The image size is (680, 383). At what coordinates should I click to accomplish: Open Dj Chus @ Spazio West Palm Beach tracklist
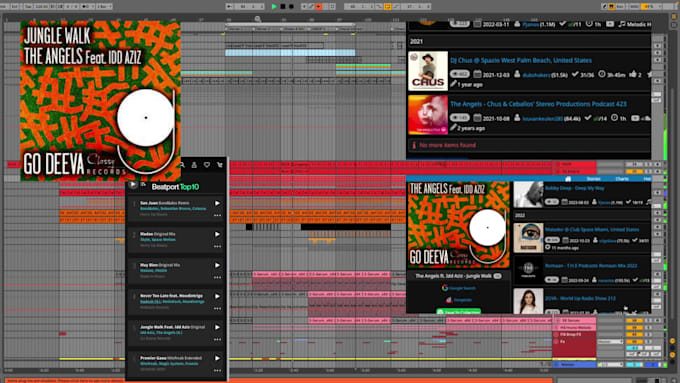(521, 60)
